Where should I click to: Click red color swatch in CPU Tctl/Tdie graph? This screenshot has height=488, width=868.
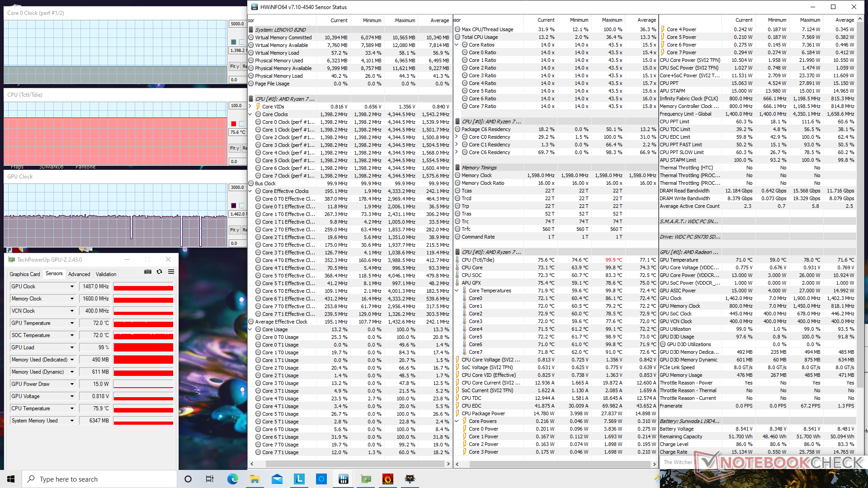(233, 124)
